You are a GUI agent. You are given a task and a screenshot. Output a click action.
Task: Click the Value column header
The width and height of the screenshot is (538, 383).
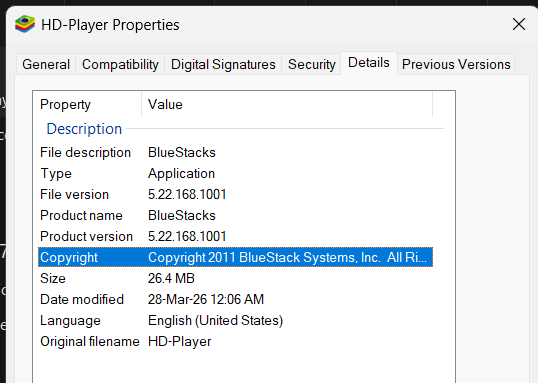287,104
